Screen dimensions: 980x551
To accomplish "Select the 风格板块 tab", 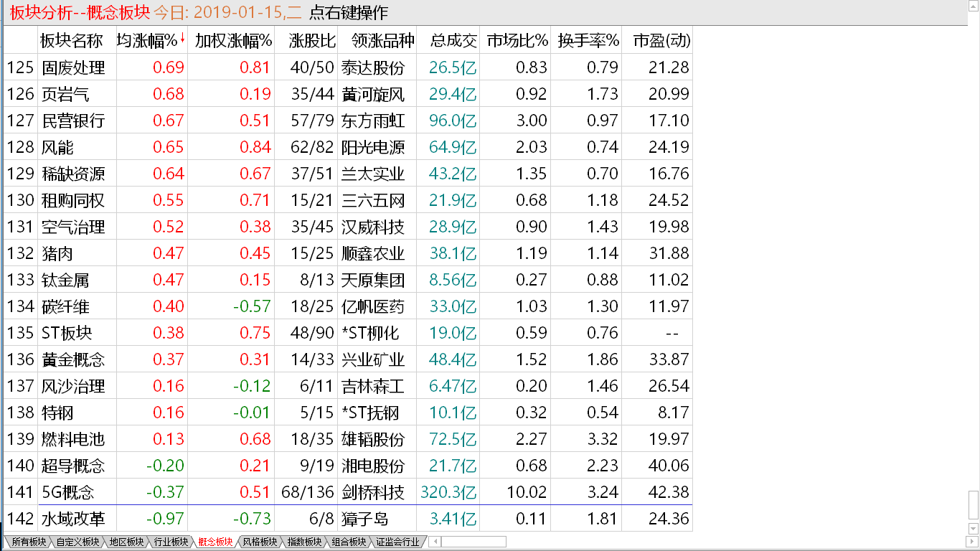I will pyautogui.click(x=259, y=542).
